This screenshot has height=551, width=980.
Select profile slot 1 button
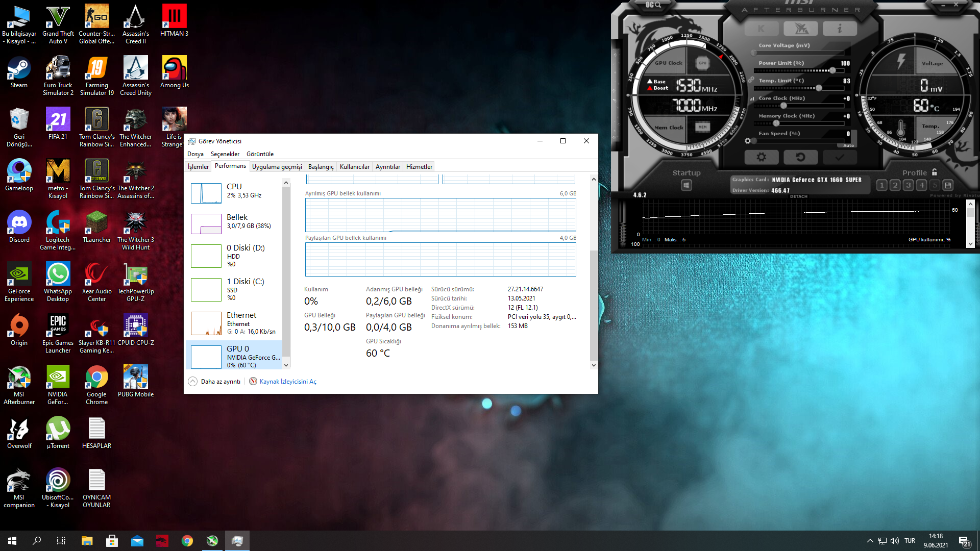[881, 185]
